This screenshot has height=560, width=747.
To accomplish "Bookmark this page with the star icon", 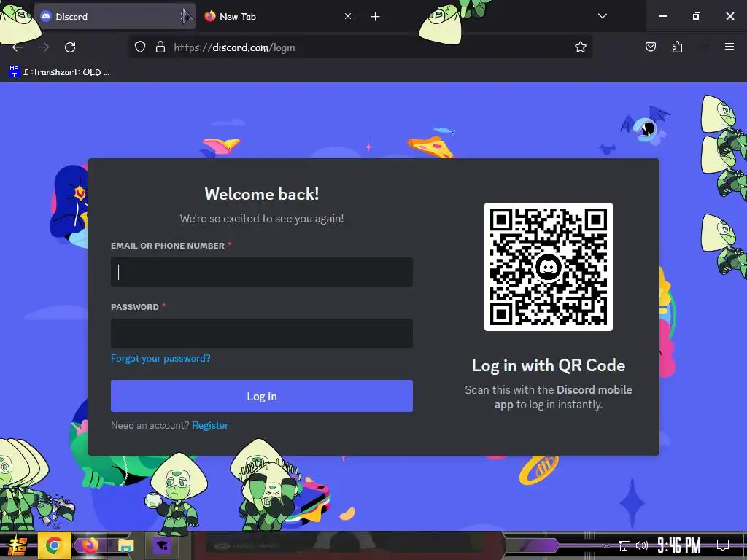I will pos(580,47).
